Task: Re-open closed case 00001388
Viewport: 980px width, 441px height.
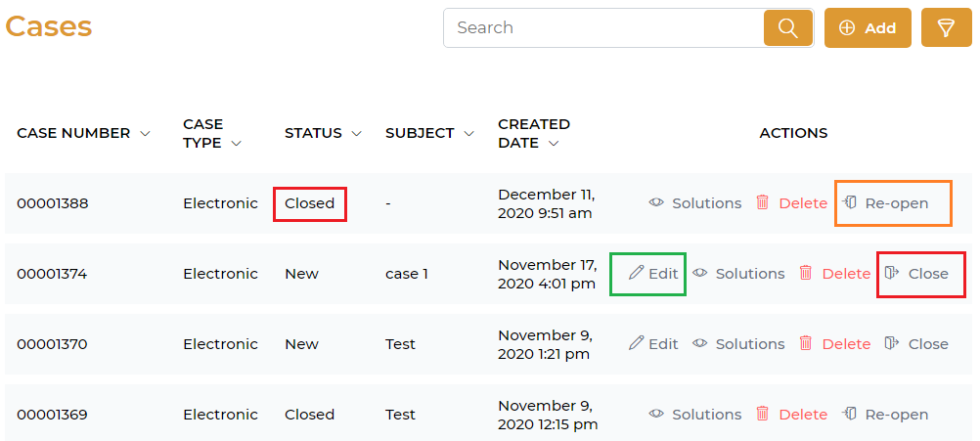Action: point(886,203)
